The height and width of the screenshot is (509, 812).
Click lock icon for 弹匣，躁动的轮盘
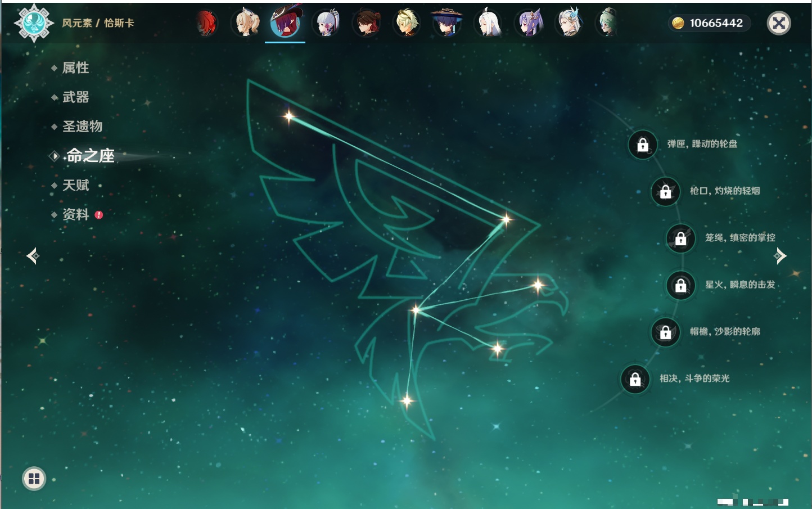(x=643, y=145)
